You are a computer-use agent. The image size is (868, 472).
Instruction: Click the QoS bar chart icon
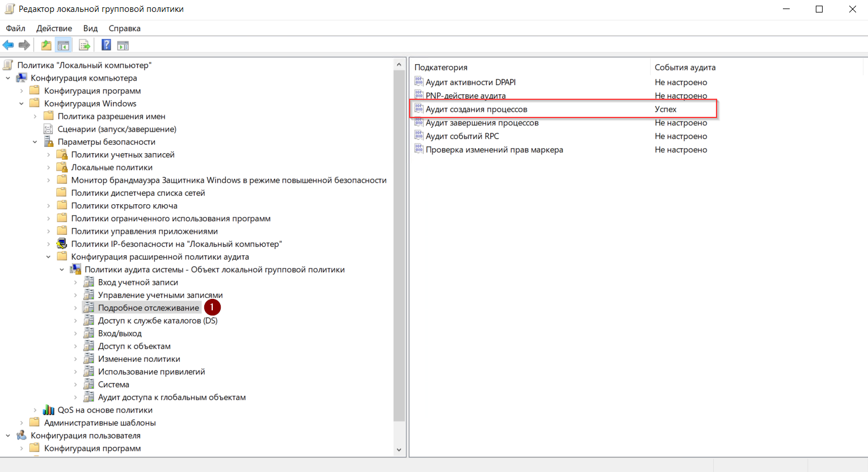tap(49, 410)
